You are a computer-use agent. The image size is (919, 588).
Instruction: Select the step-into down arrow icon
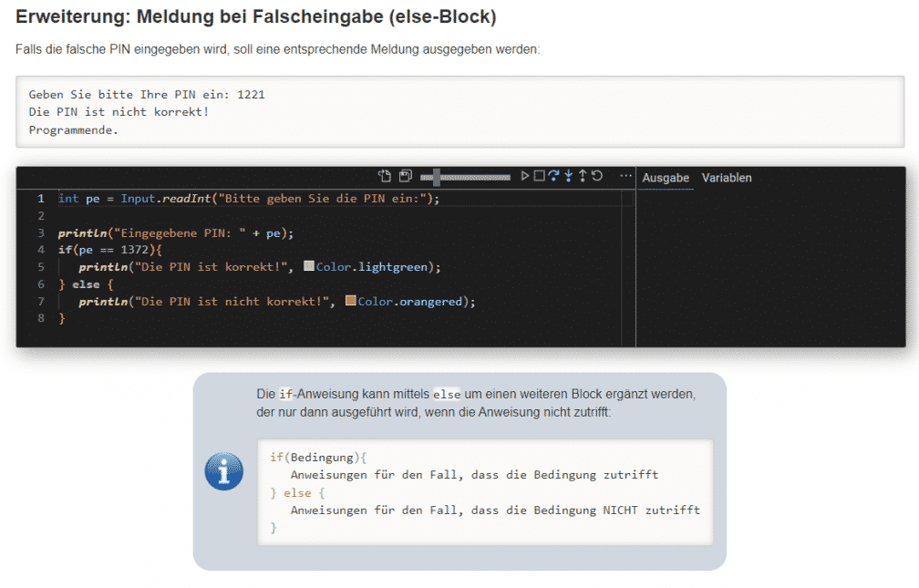567,176
